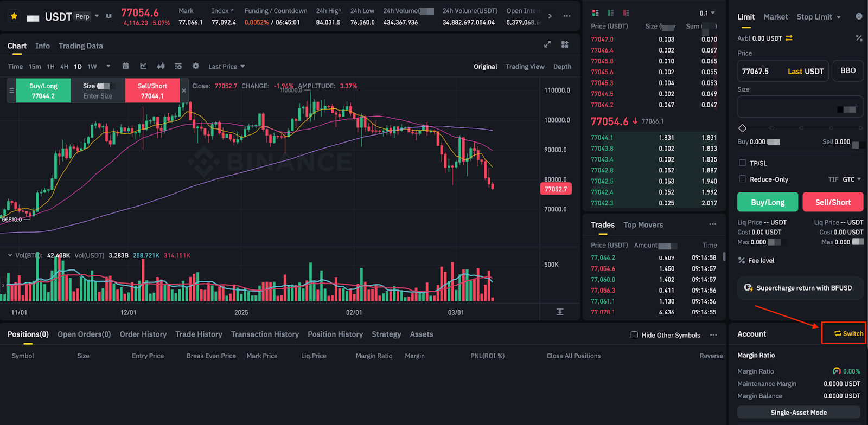Switch to the Info tab
The height and width of the screenshot is (425, 868).
pyautogui.click(x=42, y=46)
